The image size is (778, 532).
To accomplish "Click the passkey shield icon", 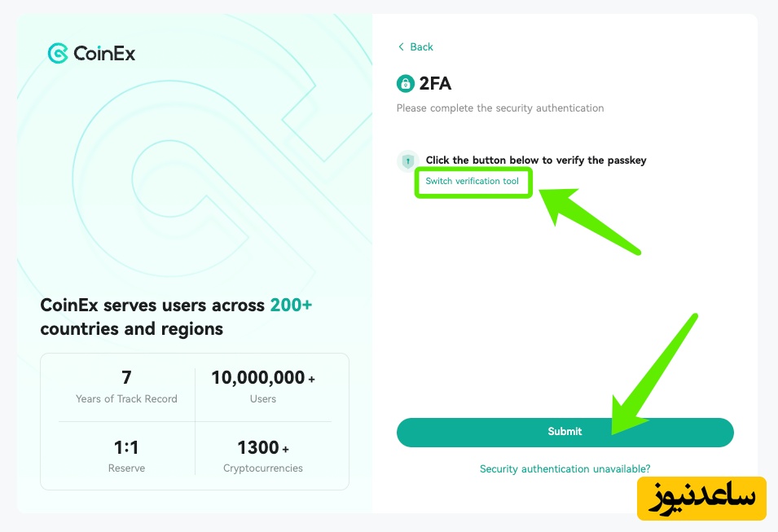I will 407,161.
